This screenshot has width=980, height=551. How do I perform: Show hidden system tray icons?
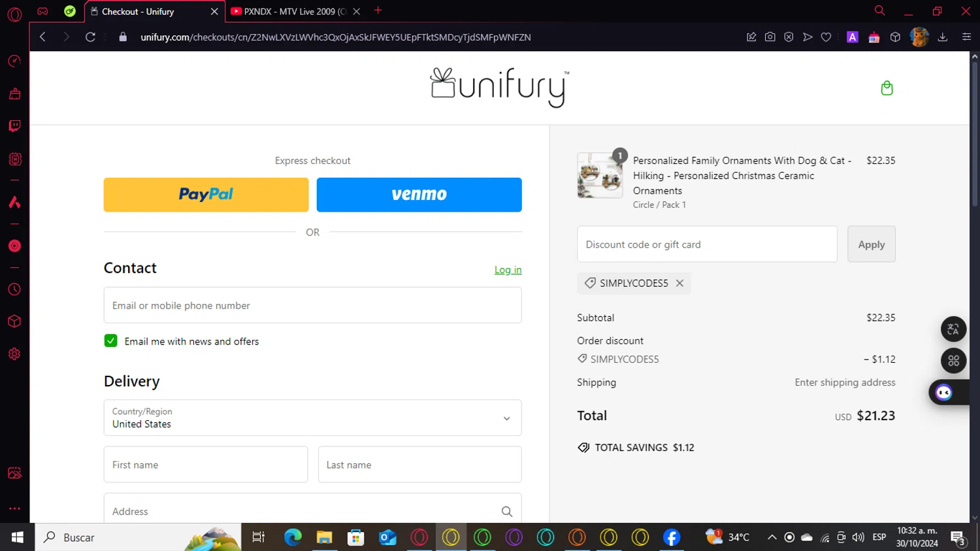(772, 537)
